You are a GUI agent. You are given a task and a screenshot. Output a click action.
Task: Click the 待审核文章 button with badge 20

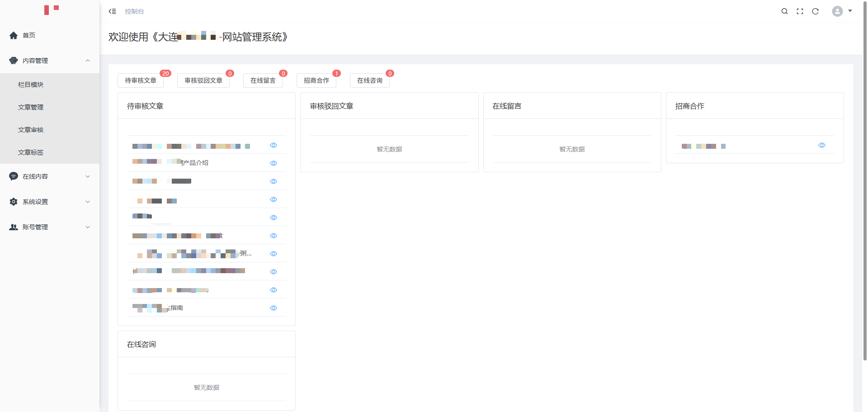click(141, 81)
